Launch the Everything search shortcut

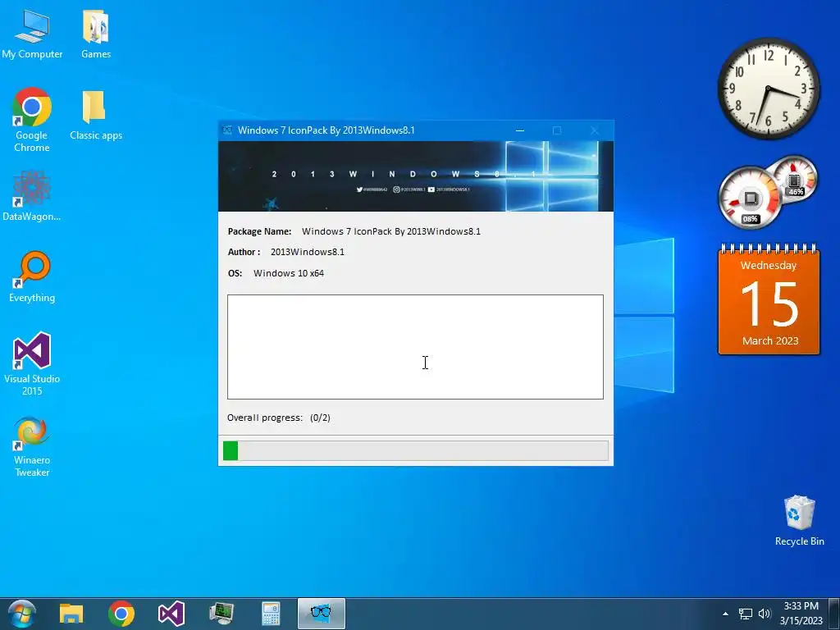pyautogui.click(x=32, y=277)
